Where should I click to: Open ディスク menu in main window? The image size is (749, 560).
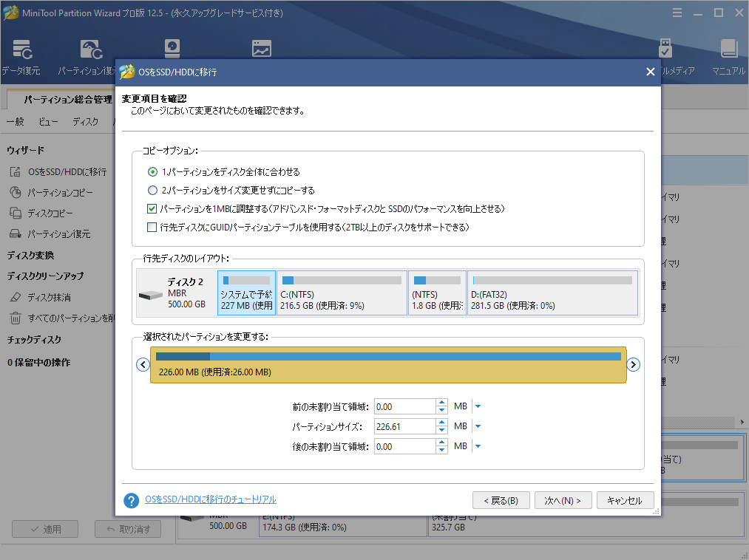pyautogui.click(x=86, y=122)
